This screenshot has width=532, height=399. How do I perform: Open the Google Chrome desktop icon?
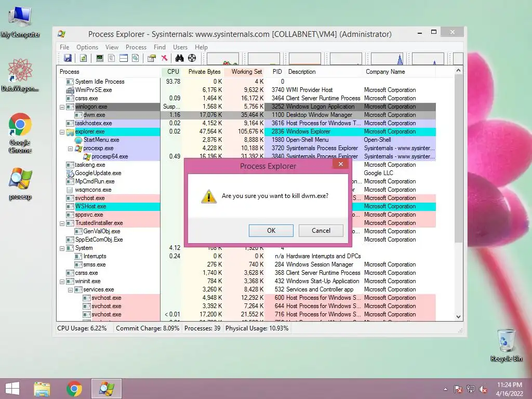pos(20,132)
